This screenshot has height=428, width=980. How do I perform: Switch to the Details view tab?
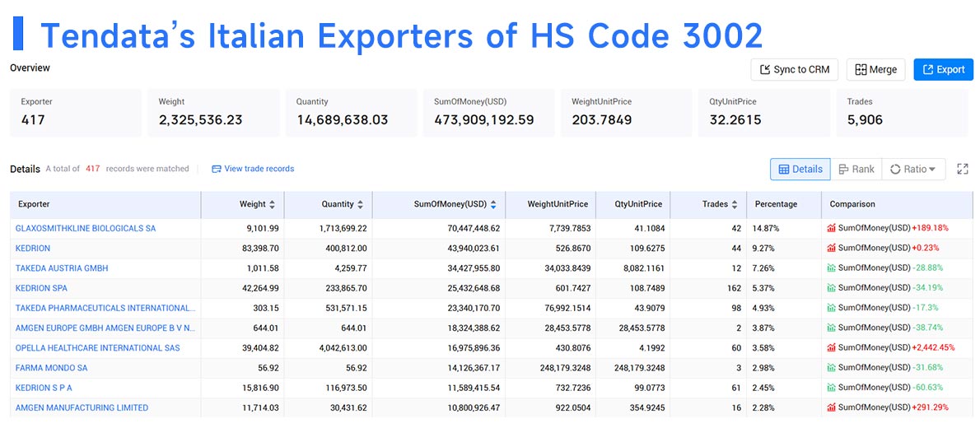pyautogui.click(x=800, y=170)
